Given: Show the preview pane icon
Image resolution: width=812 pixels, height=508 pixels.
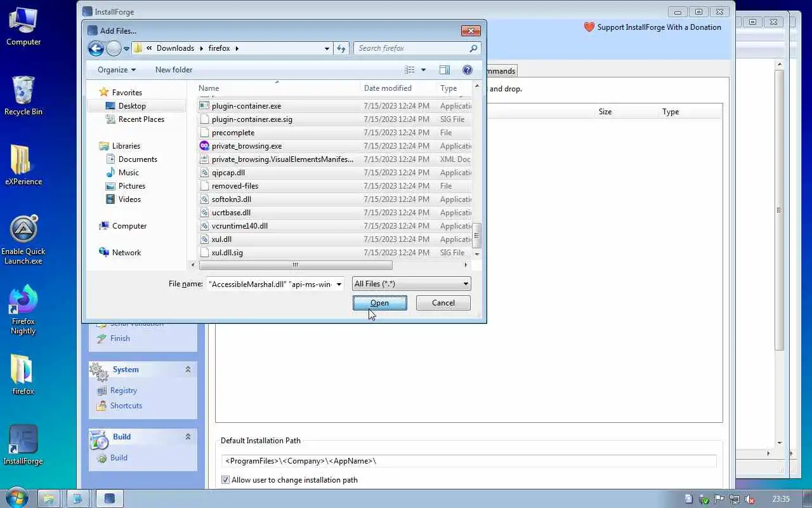Looking at the screenshot, I should click(x=444, y=70).
